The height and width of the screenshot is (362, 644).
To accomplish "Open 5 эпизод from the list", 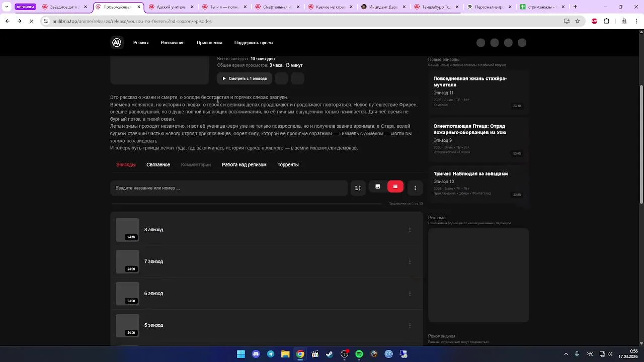I will (267, 325).
